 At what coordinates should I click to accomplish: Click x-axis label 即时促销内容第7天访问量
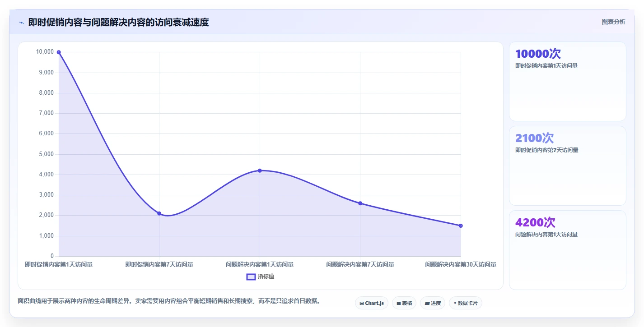(x=159, y=264)
